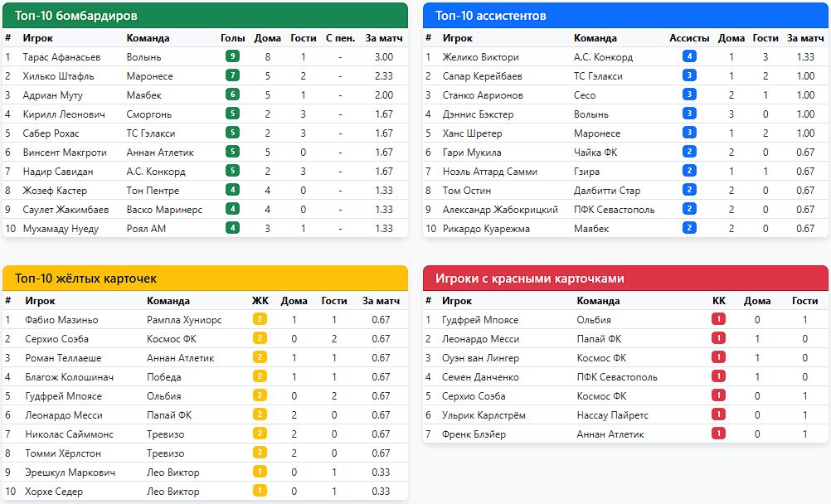Click the red card badge for Гудфрей Мпоясе

click(x=718, y=320)
